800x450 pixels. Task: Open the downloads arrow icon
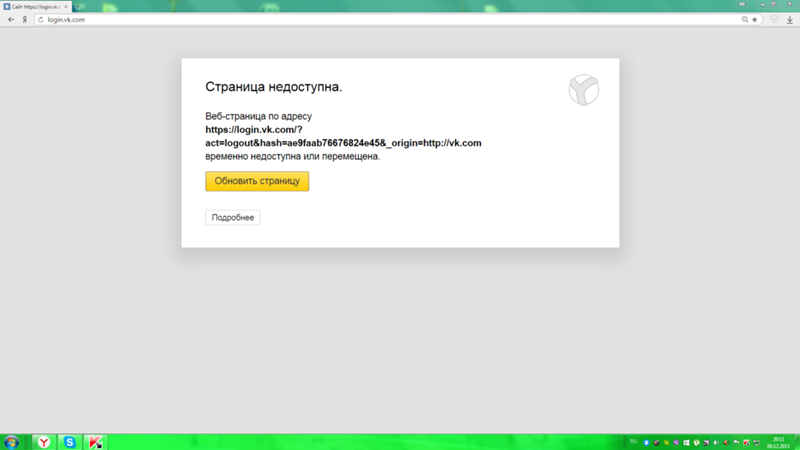click(789, 20)
